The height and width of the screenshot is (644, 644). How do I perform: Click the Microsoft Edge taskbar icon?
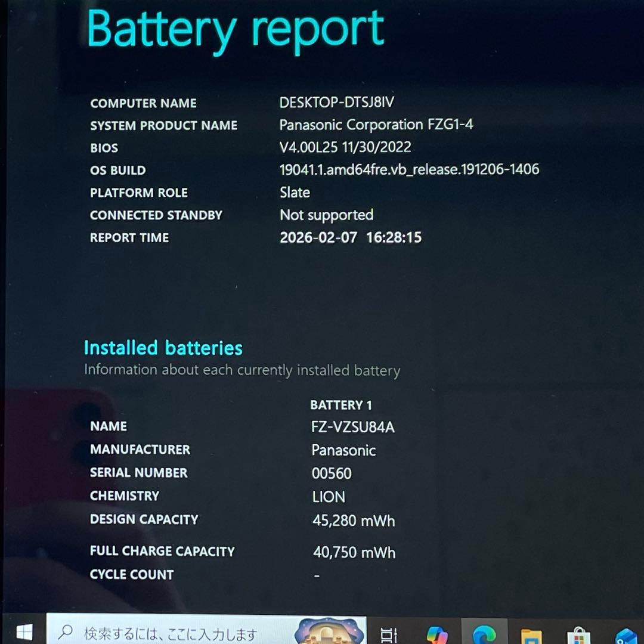tap(484, 634)
